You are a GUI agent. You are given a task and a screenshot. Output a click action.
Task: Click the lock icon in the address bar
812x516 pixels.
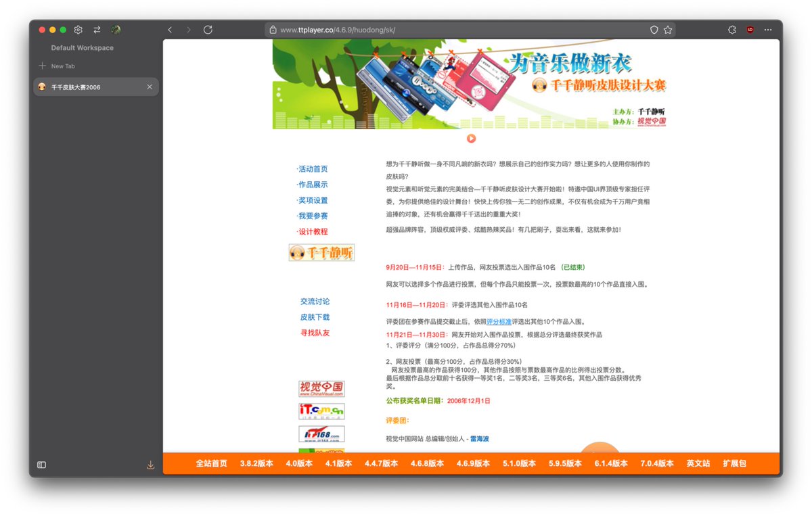[273, 30]
